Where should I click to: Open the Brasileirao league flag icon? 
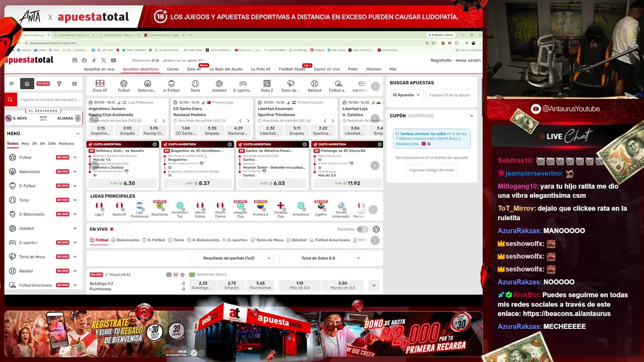[x=159, y=206]
